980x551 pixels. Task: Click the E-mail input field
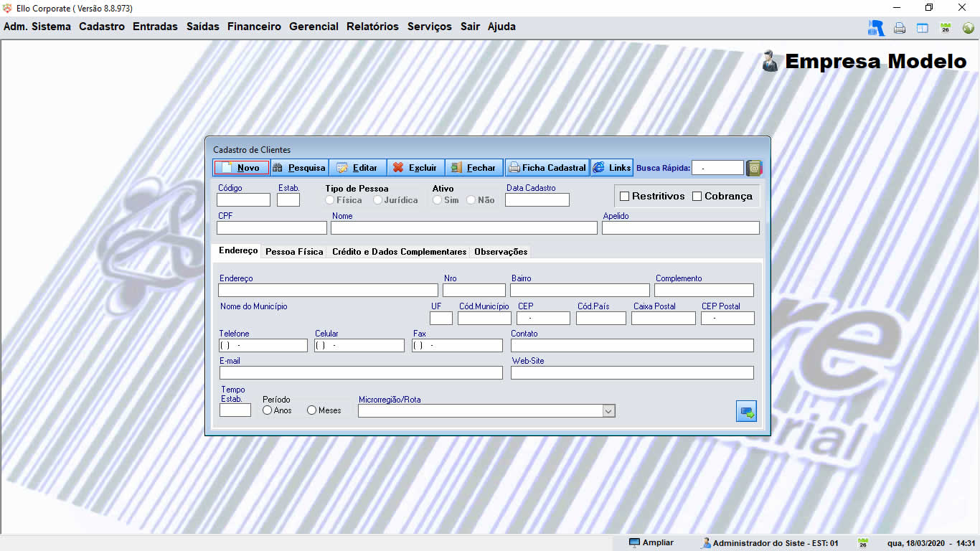[x=361, y=372]
